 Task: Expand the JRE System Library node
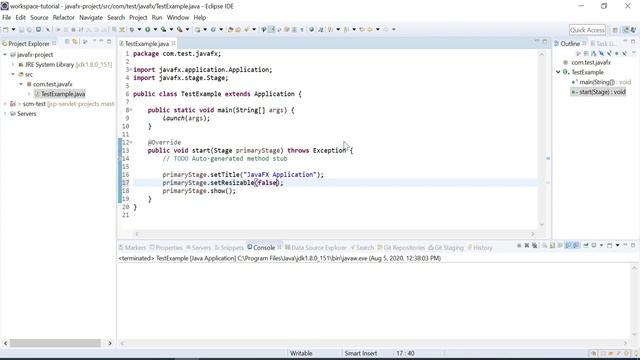(x=13, y=64)
